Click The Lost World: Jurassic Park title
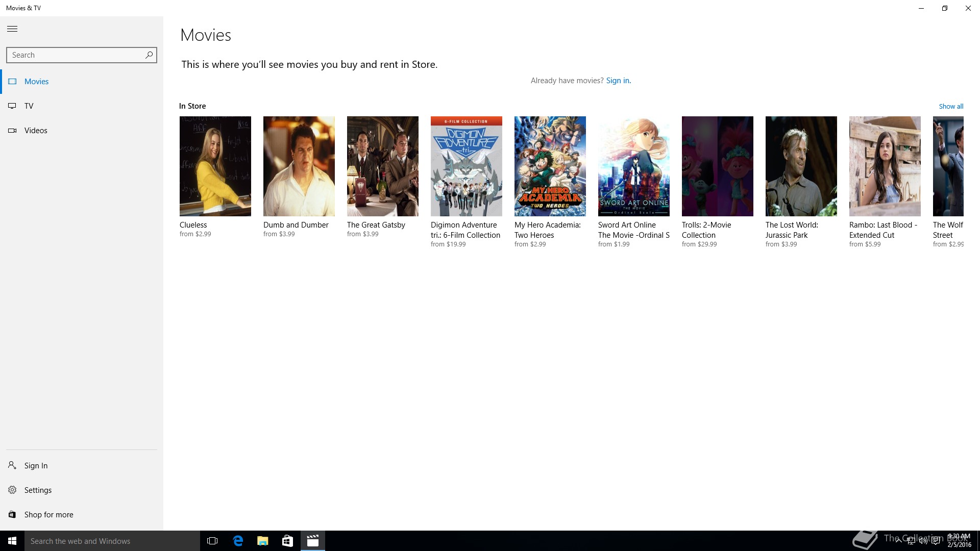Image resolution: width=980 pixels, height=551 pixels. [792, 230]
